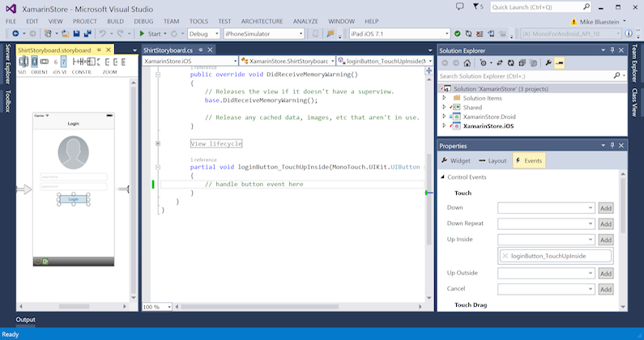Toggle the highlighted Preview Selected Items icon
The height and width of the screenshot is (340, 644).
tap(559, 63)
